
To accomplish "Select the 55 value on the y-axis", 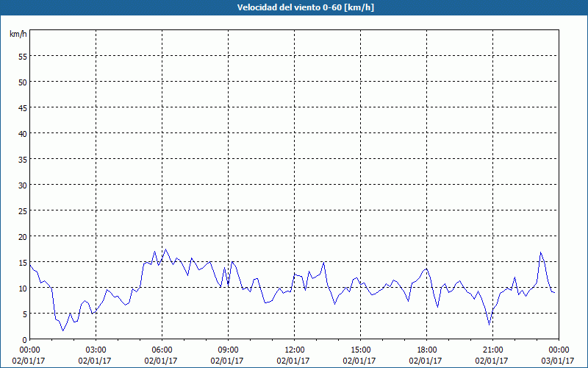I will click(23, 57).
